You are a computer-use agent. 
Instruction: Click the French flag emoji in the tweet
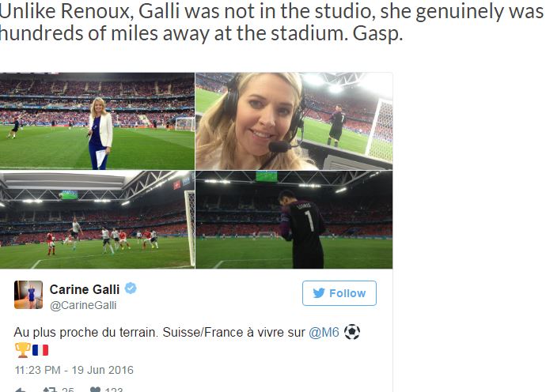(40, 350)
